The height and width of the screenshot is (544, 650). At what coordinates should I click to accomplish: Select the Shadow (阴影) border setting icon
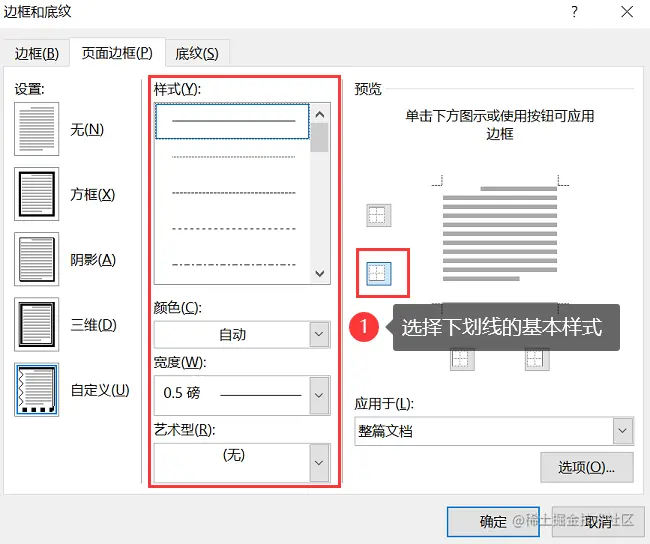[36, 259]
